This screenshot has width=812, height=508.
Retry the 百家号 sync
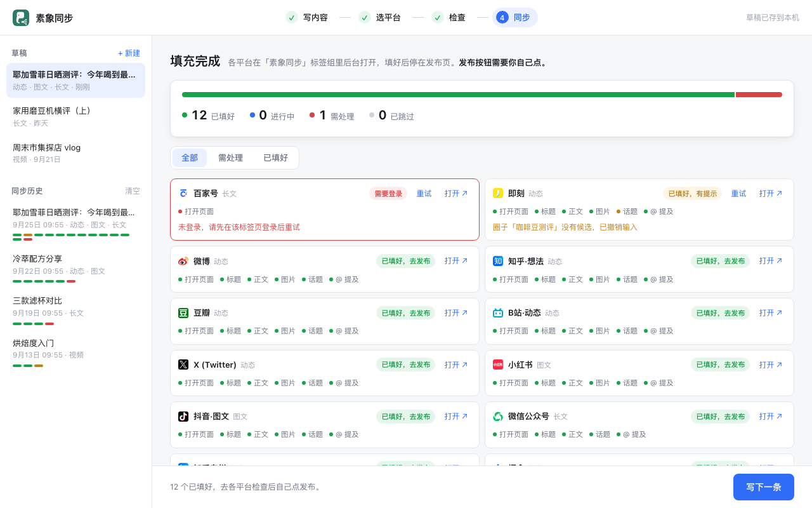pyautogui.click(x=424, y=194)
